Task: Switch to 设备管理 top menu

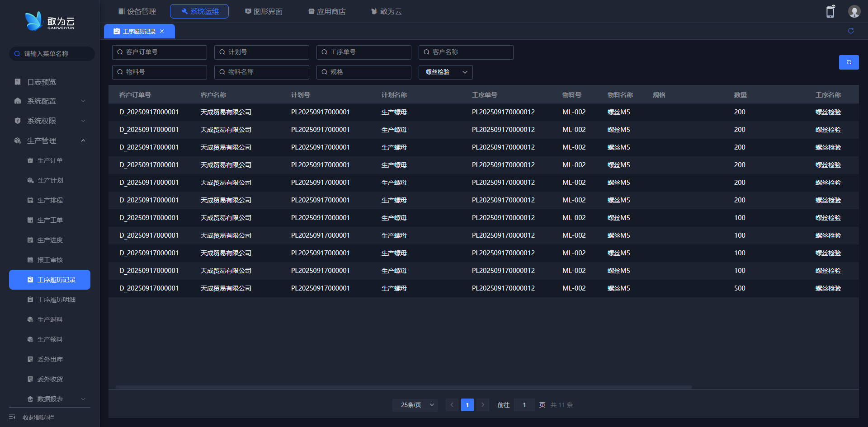Action: [137, 11]
